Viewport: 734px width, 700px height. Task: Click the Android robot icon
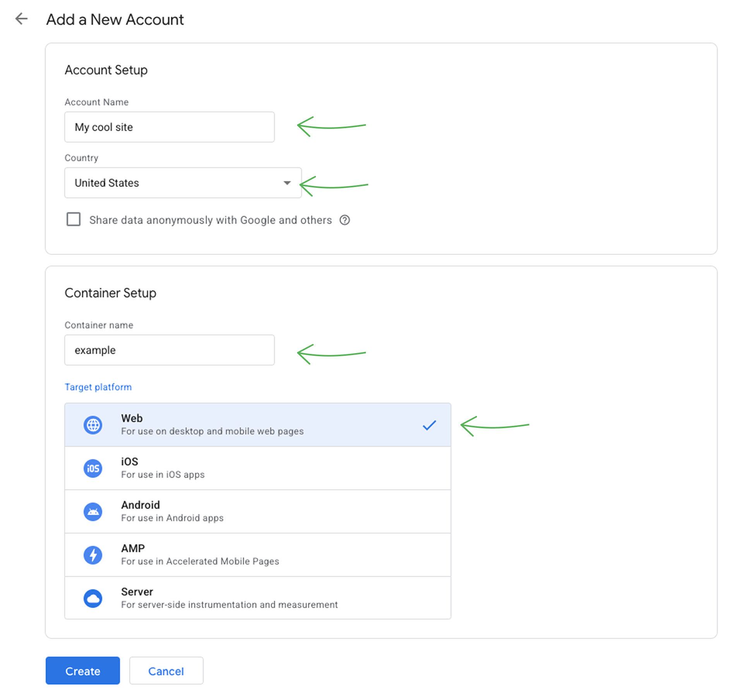coord(93,512)
